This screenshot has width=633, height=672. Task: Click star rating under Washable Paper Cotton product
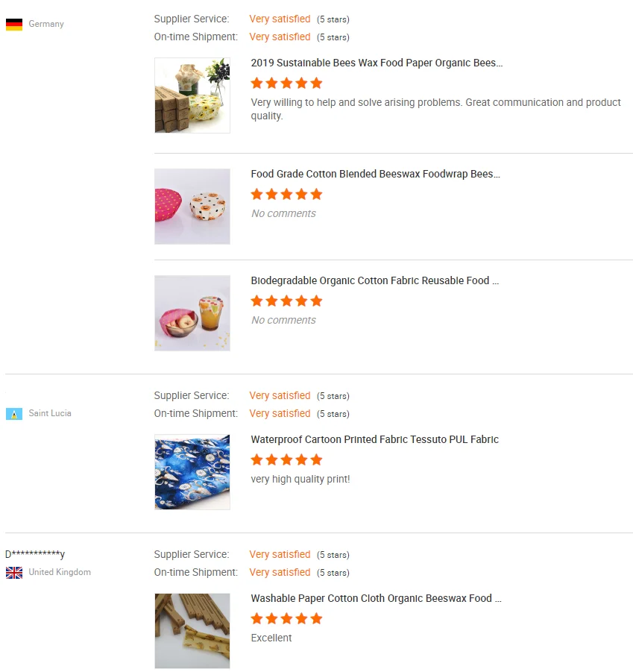coord(286,618)
